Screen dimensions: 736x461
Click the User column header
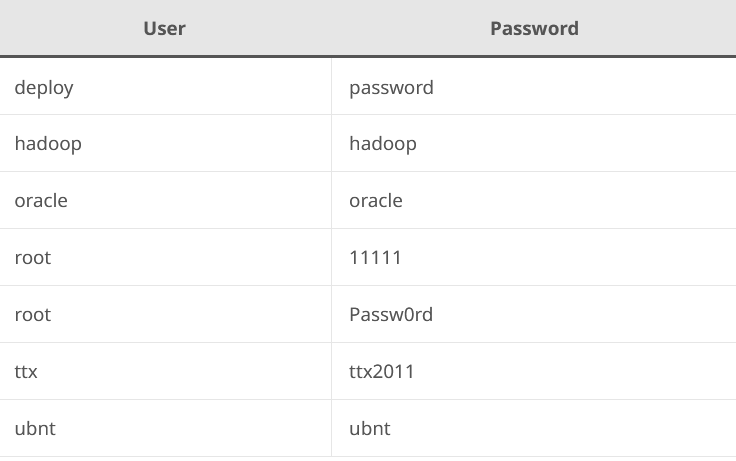(x=165, y=28)
